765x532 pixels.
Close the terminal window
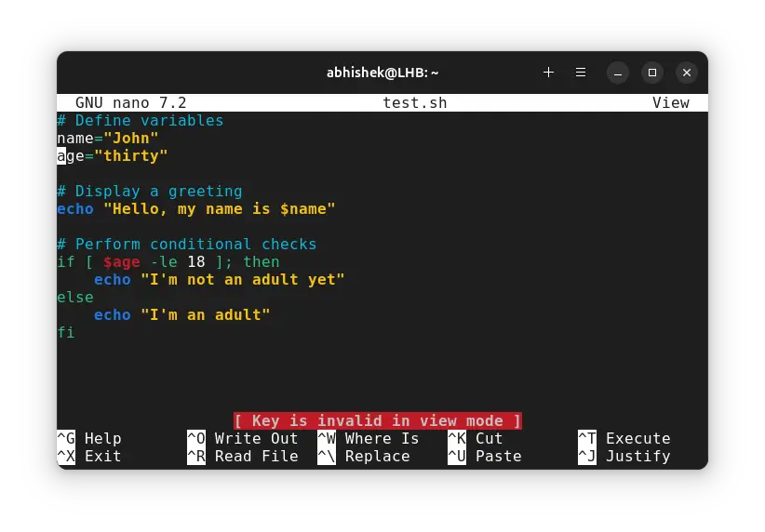[x=687, y=72]
